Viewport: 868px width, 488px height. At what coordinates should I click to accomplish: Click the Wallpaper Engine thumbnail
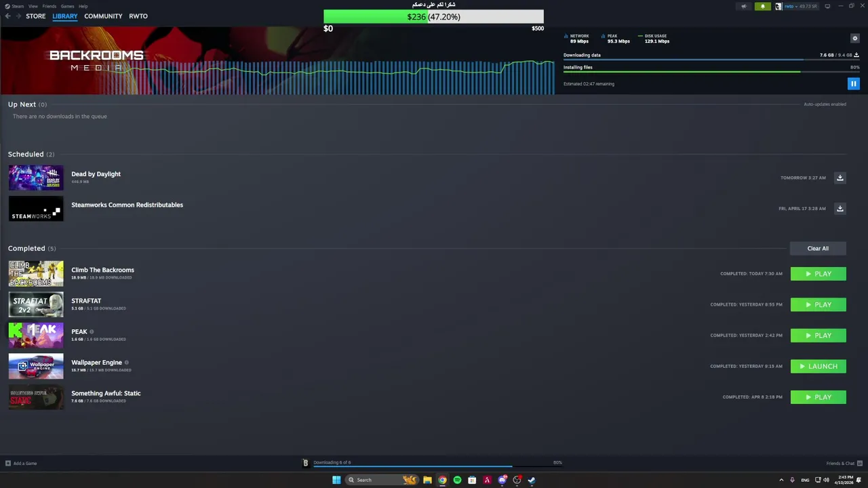point(36,367)
